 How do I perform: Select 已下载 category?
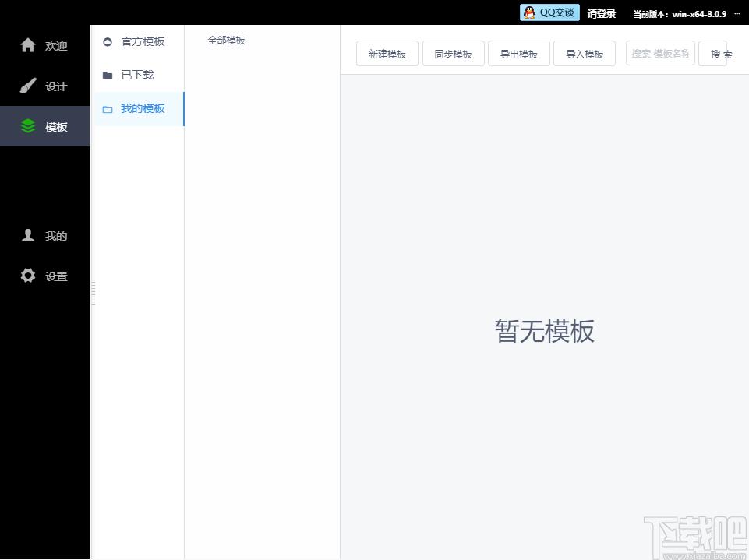point(139,75)
